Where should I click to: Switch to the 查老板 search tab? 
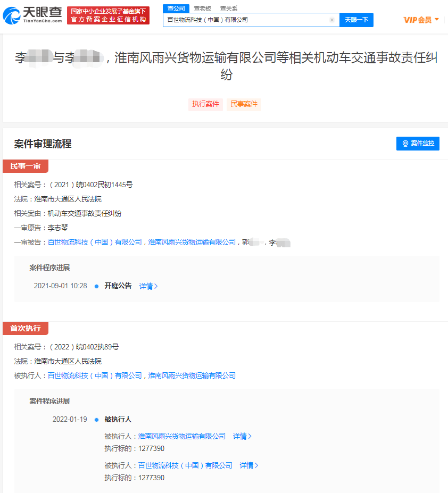(202, 9)
